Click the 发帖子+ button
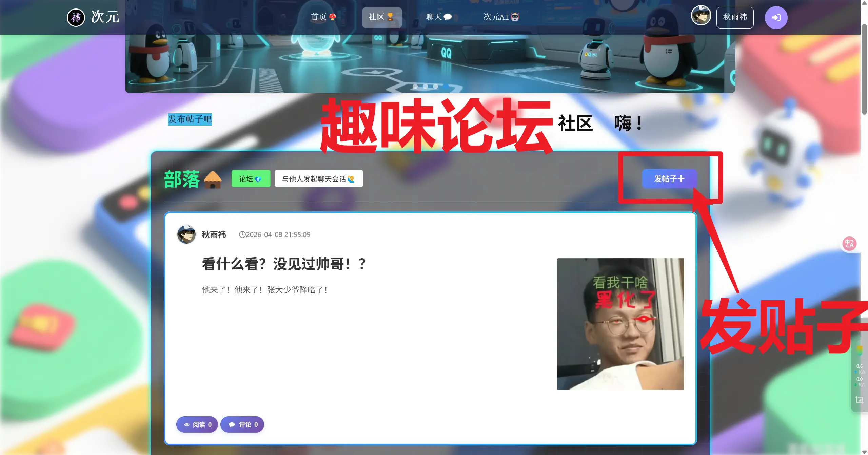The height and width of the screenshot is (455, 868). [x=669, y=178]
